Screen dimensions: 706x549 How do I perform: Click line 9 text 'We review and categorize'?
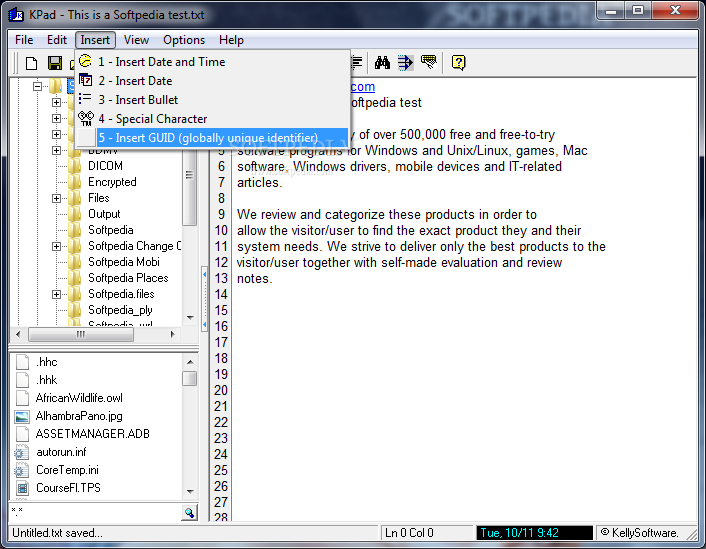tap(311, 214)
